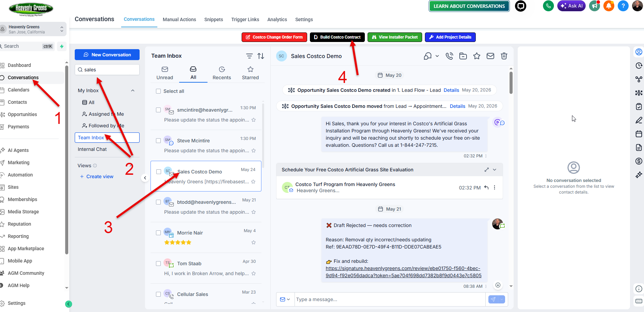Open the more options menu on the email
644x312 pixels.
click(495, 187)
